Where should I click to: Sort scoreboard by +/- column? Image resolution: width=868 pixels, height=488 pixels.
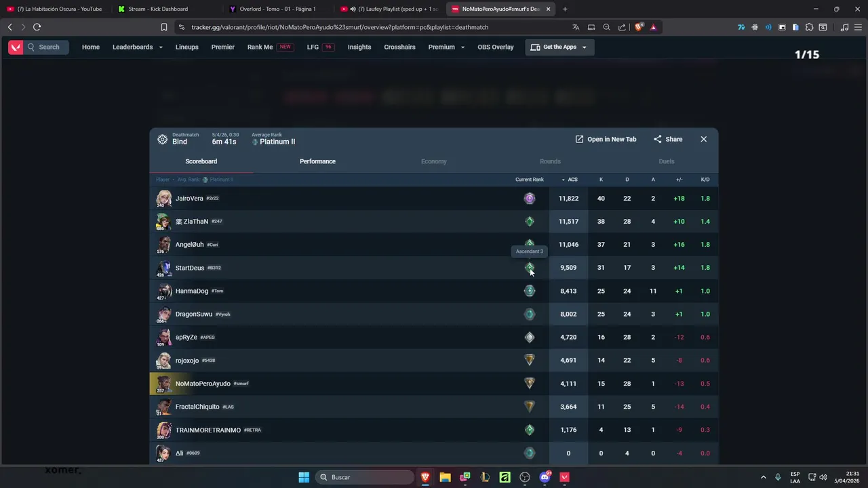[x=679, y=180]
